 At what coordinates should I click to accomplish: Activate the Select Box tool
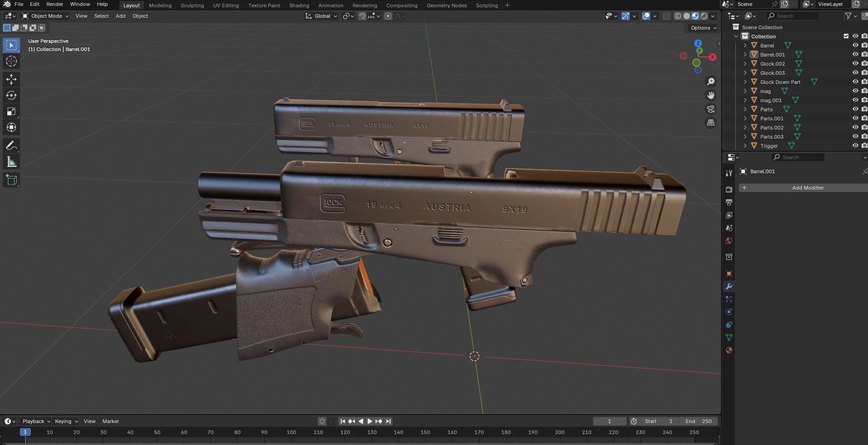[x=11, y=45]
